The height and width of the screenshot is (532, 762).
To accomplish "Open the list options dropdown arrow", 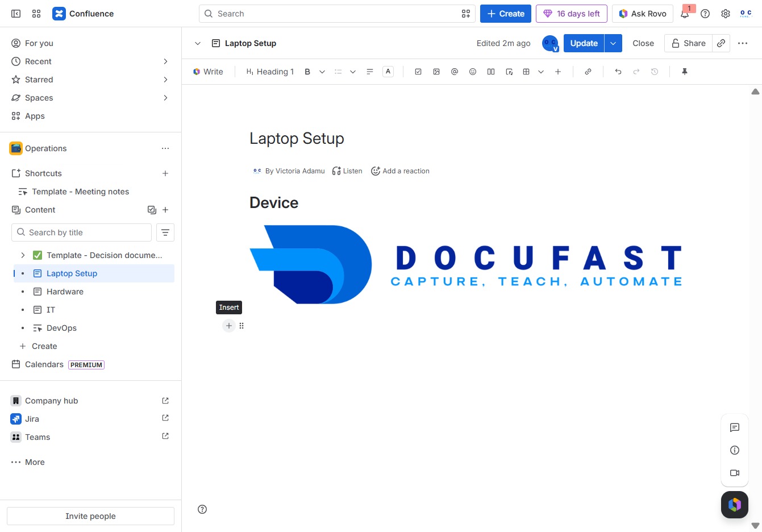I will pos(353,72).
